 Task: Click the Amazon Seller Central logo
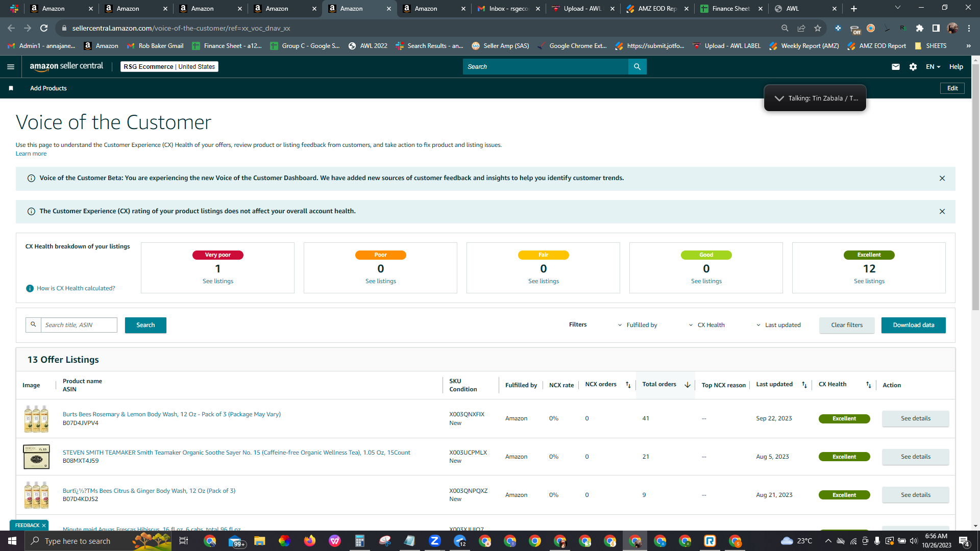click(x=66, y=66)
